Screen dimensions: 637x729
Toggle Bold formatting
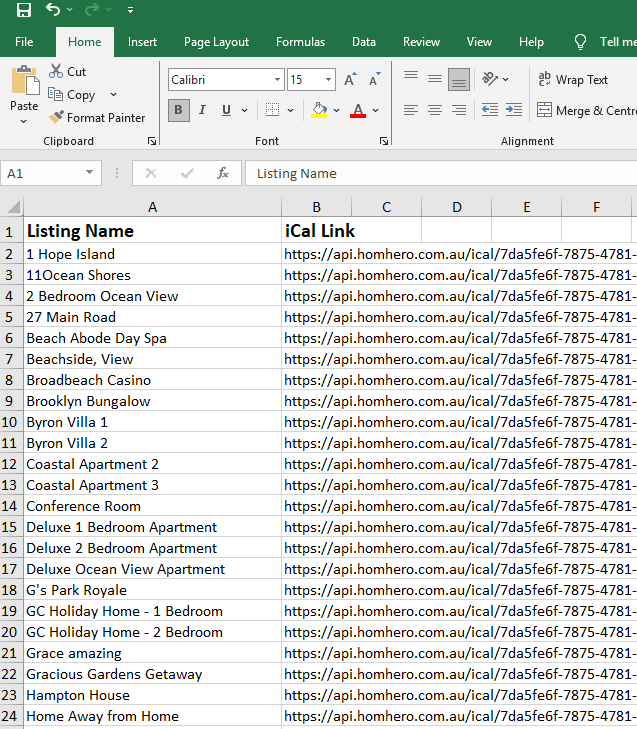(179, 110)
